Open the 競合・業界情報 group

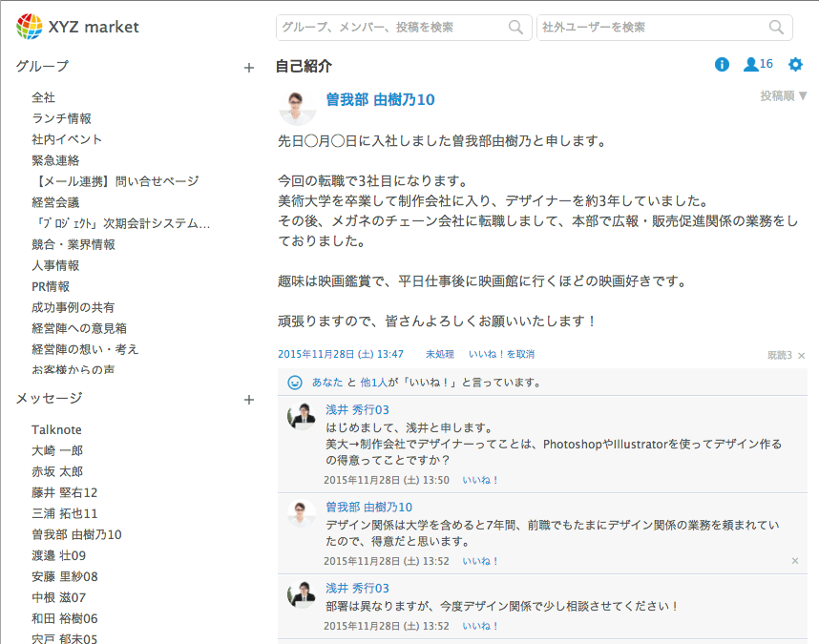pos(73,244)
